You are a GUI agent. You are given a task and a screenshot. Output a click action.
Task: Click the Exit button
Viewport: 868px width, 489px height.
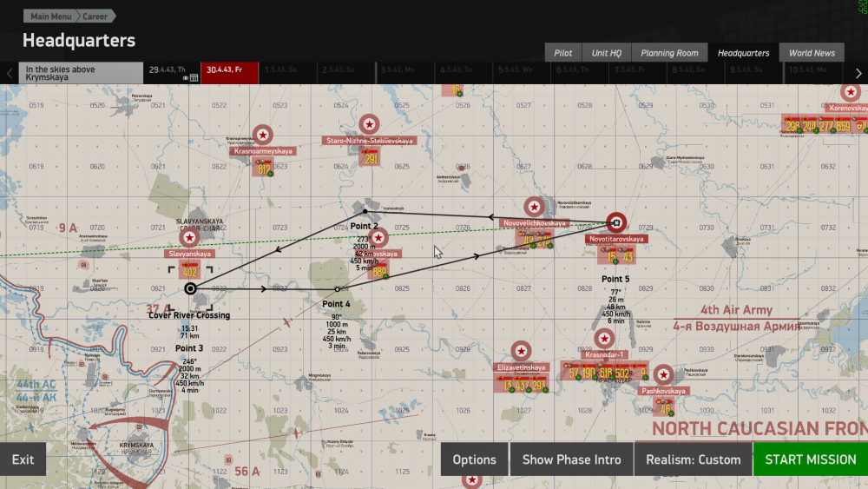point(23,459)
